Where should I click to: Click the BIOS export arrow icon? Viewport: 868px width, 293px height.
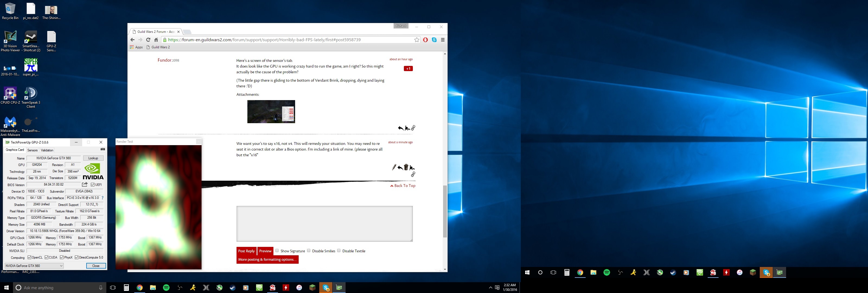tap(85, 184)
